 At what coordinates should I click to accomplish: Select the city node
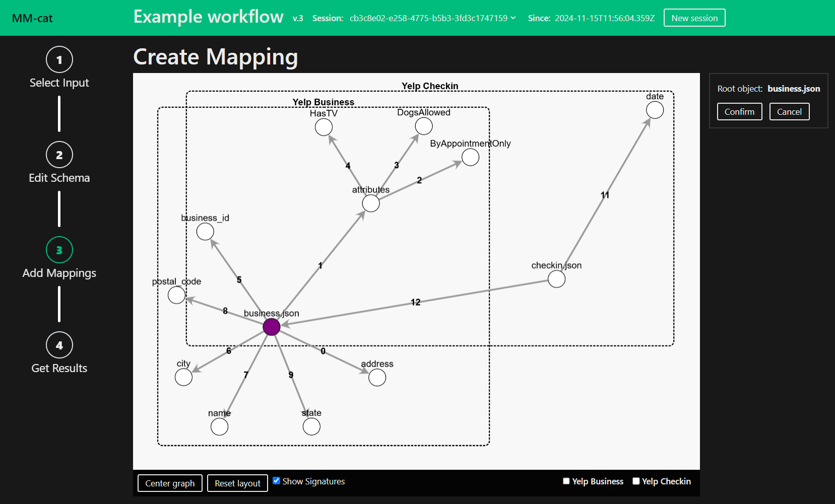tap(183, 377)
